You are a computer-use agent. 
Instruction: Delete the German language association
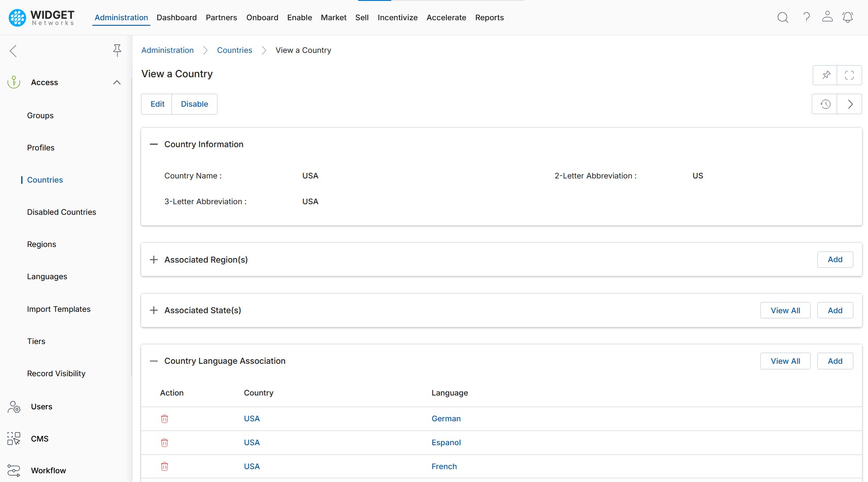[x=165, y=419]
